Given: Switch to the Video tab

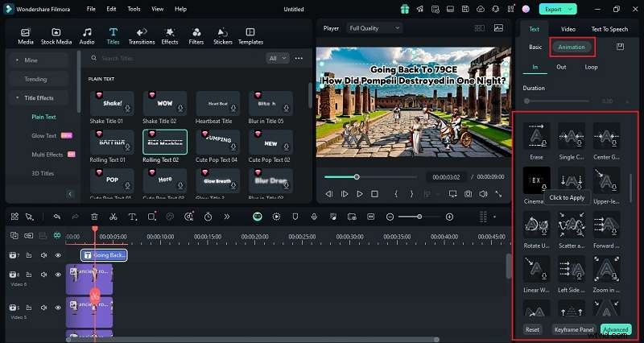Looking at the screenshot, I should [x=568, y=29].
